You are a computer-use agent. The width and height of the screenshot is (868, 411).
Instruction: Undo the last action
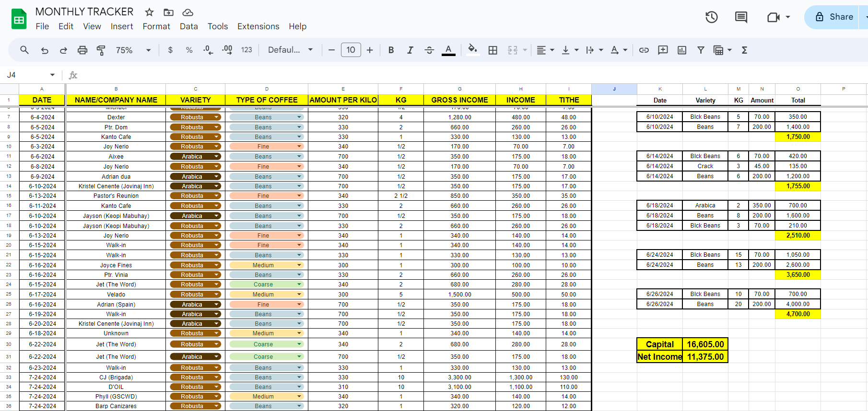click(x=45, y=50)
